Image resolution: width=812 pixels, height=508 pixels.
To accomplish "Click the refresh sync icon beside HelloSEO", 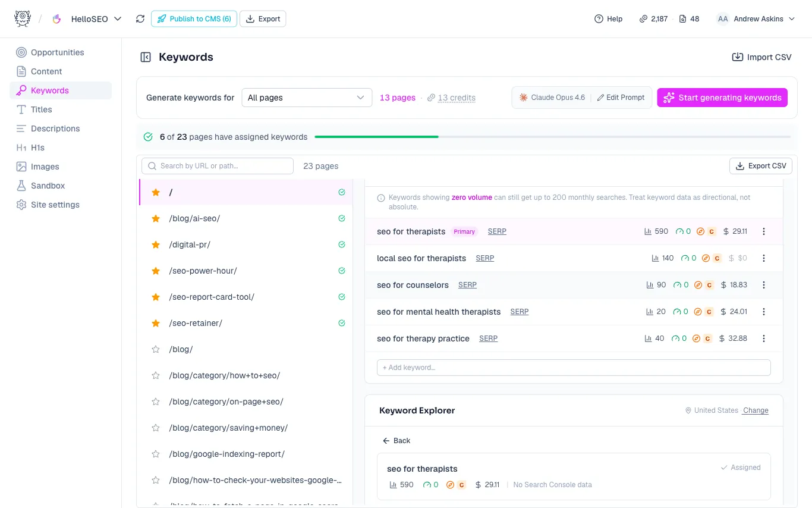I will point(140,19).
